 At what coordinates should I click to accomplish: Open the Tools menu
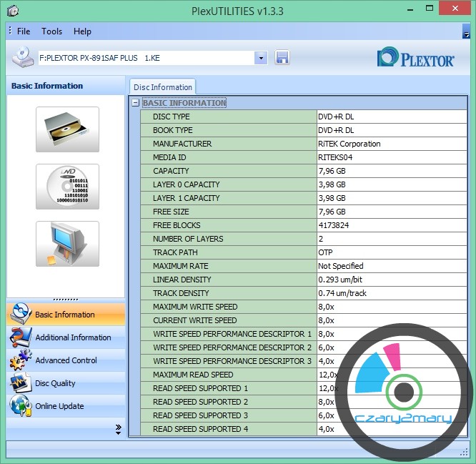click(x=51, y=31)
